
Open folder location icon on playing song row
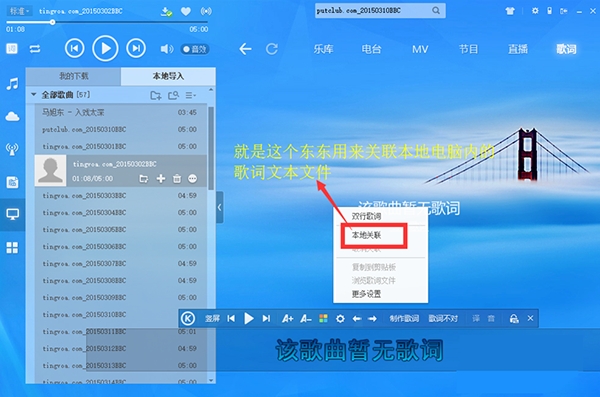point(143,179)
